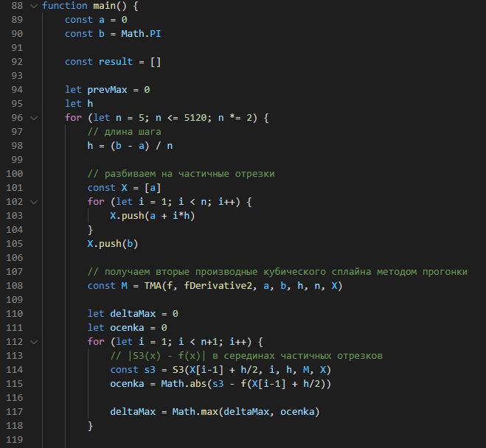This screenshot has height=448, width=486.
Task: Click on 'const a = 0' statement
Action: tap(96, 20)
